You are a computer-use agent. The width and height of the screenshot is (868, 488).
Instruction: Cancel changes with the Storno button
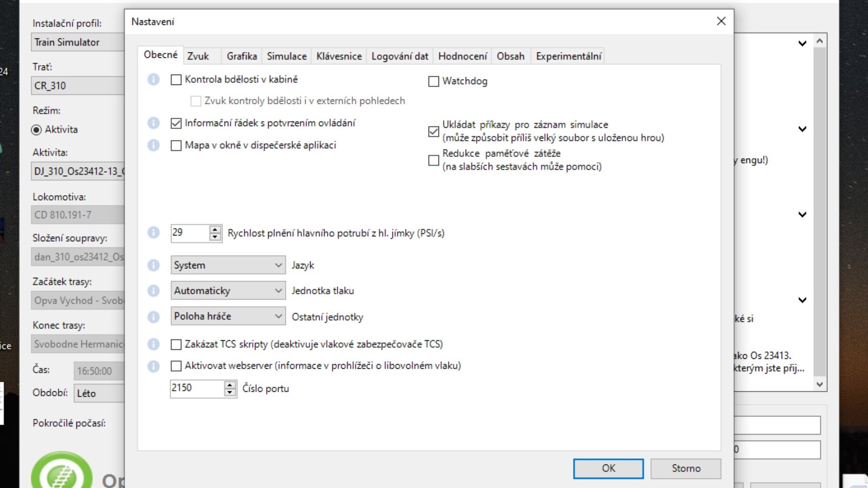click(685, 468)
